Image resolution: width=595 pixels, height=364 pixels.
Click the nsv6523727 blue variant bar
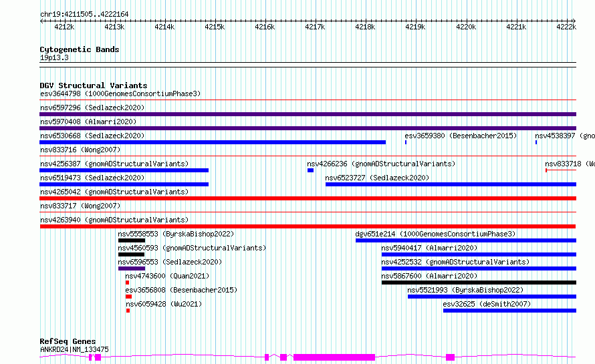[451, 184]
